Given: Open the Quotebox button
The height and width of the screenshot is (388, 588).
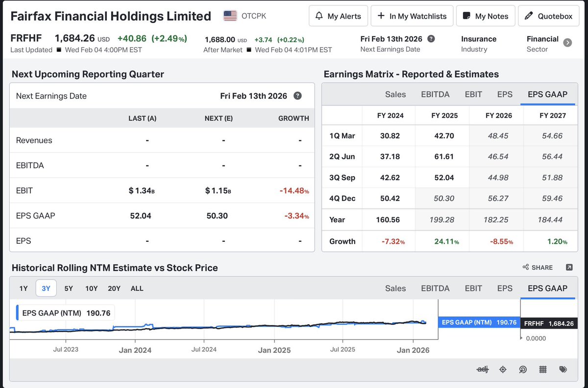Looking at the screenshot, I should (548, 16).
